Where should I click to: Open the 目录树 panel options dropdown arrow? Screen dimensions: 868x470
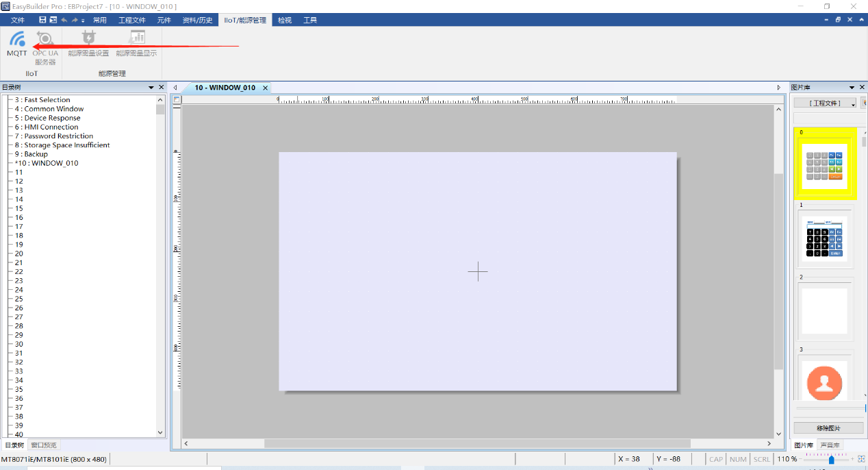151,87
